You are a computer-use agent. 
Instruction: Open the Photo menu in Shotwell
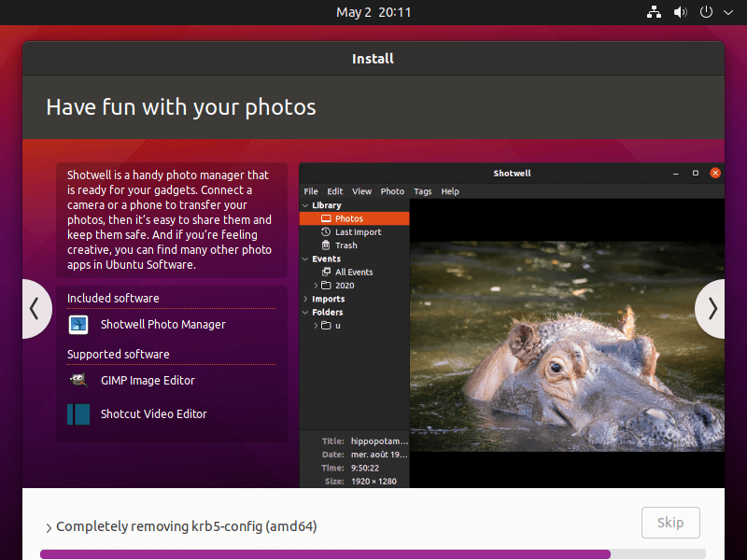pos(392,191)
